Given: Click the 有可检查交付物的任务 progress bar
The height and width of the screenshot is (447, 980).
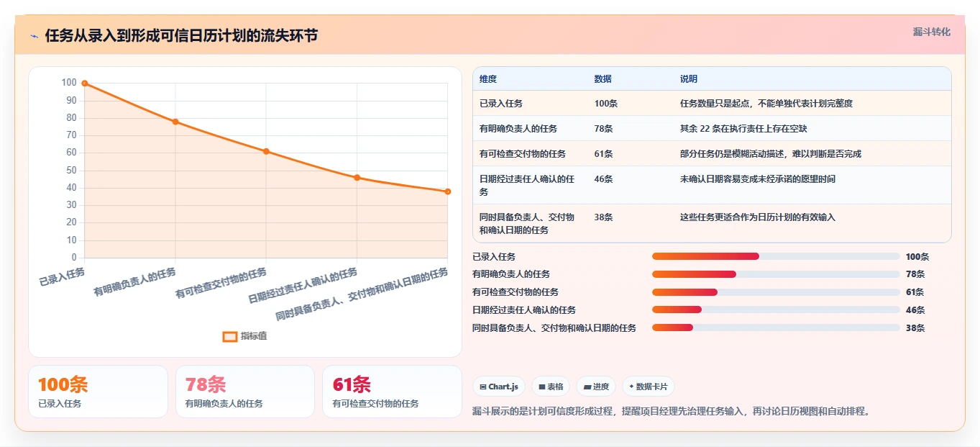Looking at the screenshot, I should (776, 292).
